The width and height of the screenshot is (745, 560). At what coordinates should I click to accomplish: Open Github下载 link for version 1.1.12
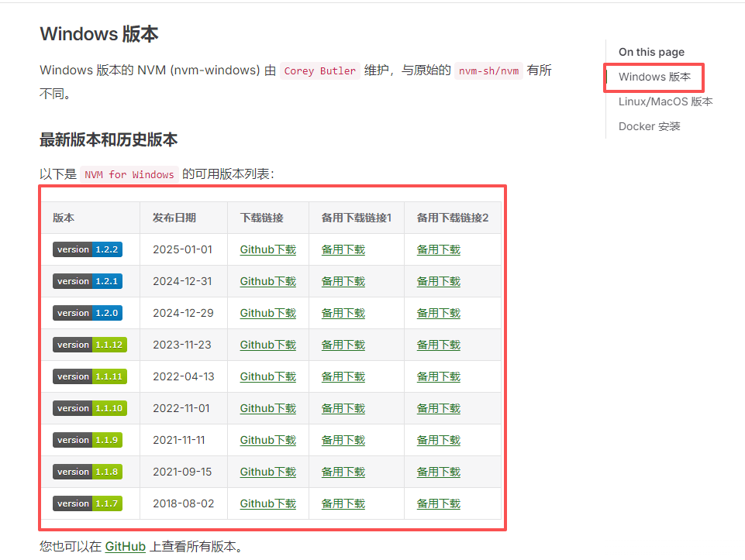tap(268, 345)
